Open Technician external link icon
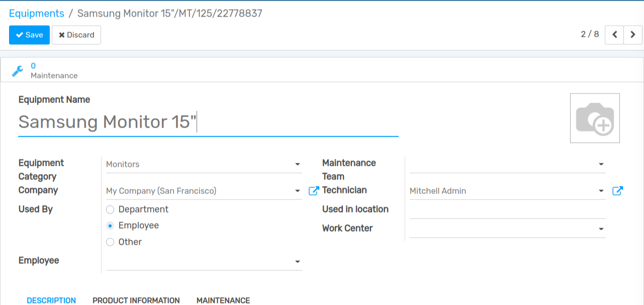 [617, 191]
